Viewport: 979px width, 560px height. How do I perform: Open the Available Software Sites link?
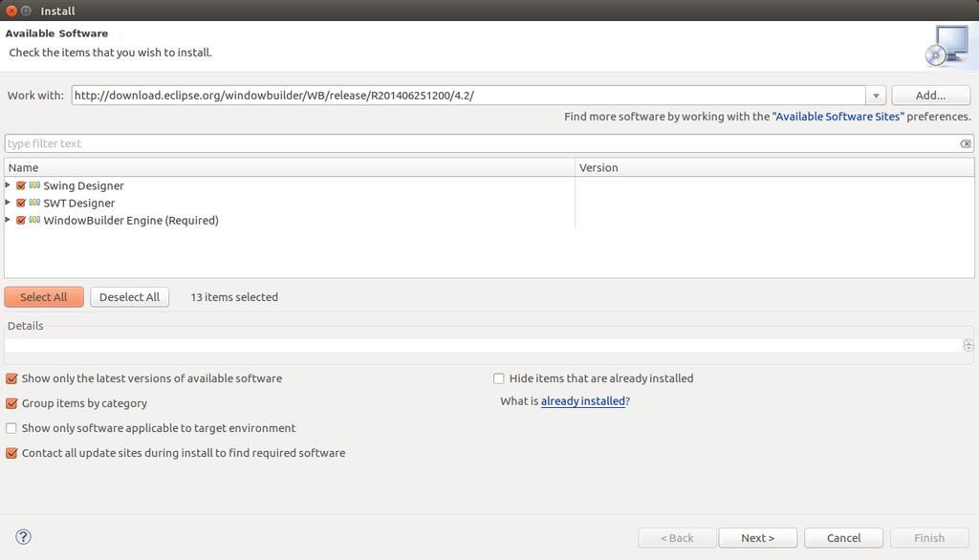(838, 117)
